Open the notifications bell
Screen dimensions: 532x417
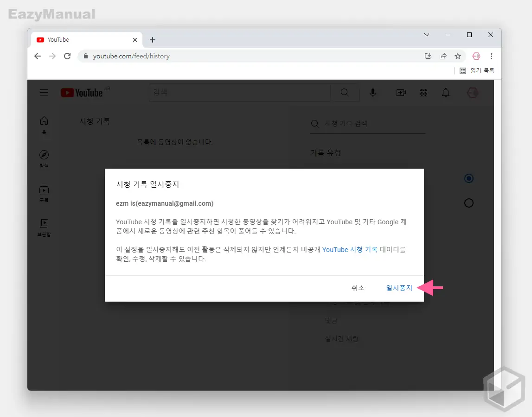click(x=446, y=93)
